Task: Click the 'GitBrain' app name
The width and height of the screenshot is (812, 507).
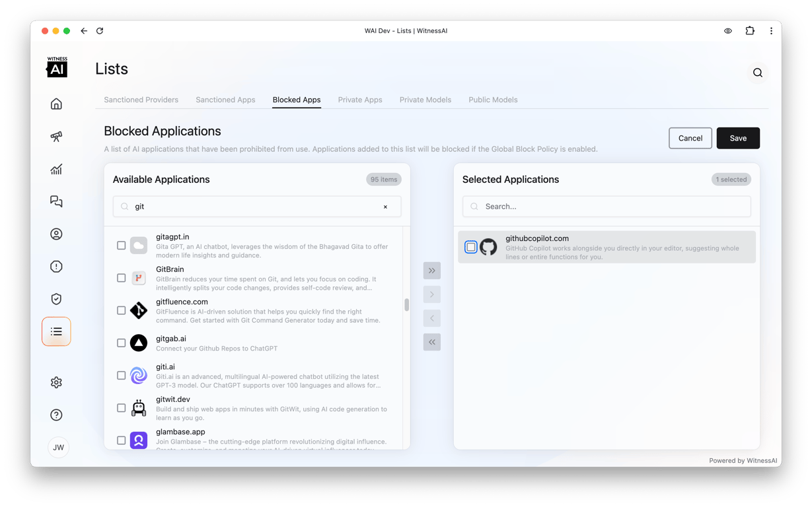Action: [170, 269]
